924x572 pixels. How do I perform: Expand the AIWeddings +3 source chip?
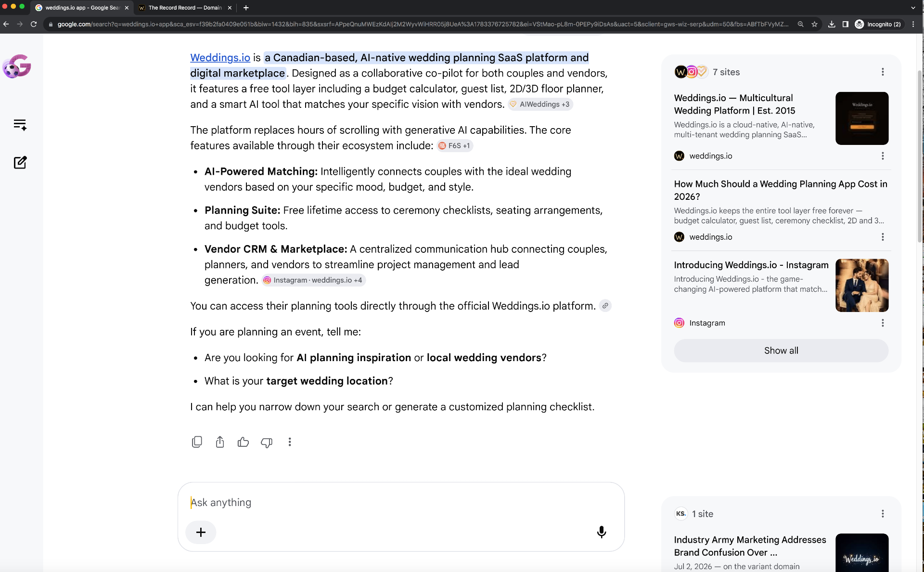pyautogui.click(x=540, y=104)
